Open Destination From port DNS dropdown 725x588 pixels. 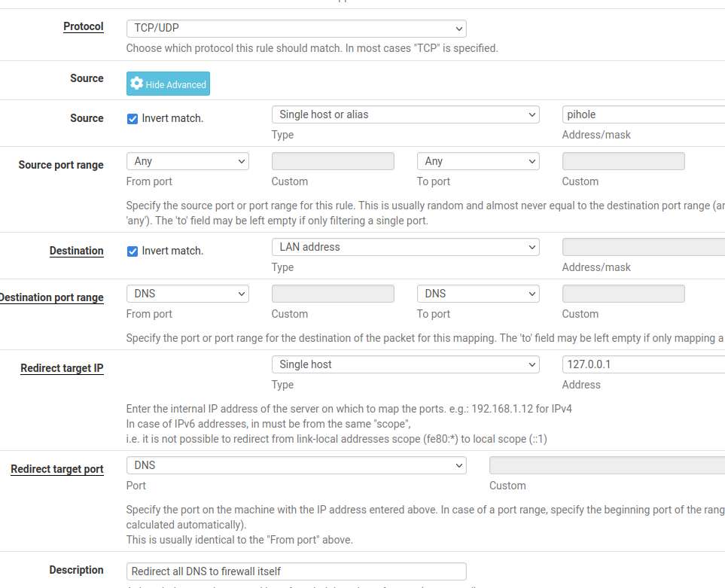pos(187,294)
